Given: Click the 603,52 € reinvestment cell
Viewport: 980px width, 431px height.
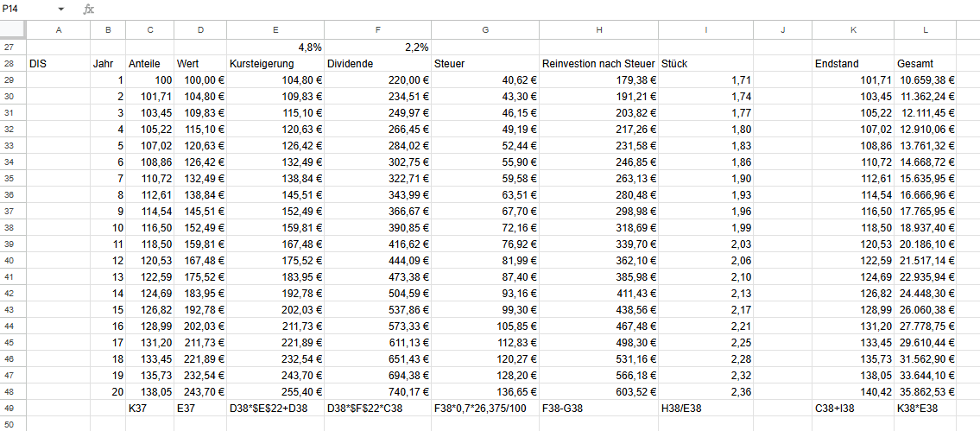Looking at the screenshot, I should coord(598,391).
